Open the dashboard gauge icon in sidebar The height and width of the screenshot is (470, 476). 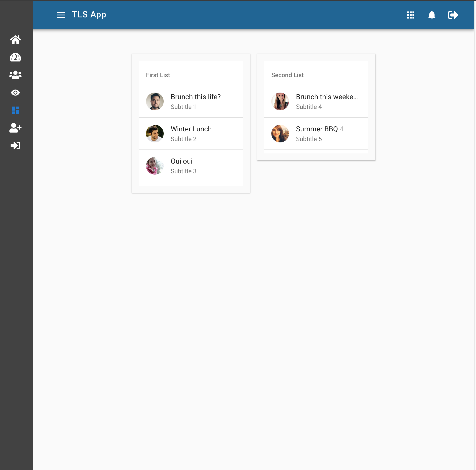pyautogui.click(x=15, y=57)
